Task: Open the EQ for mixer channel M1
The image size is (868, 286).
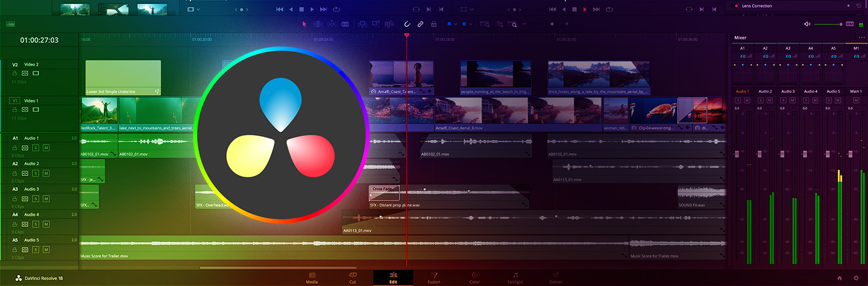Action: pyautogui.click(x=856, y=56)
